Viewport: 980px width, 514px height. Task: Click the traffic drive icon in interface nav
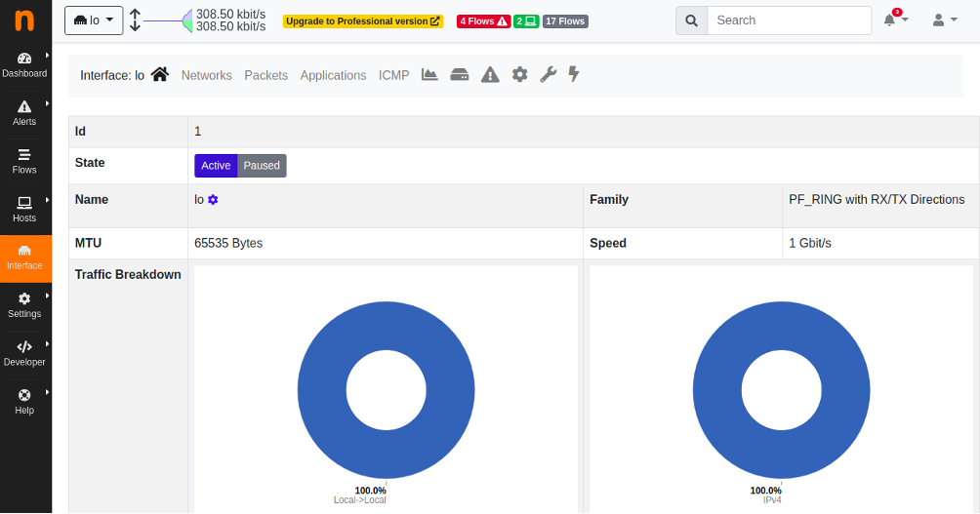(460, 75)
